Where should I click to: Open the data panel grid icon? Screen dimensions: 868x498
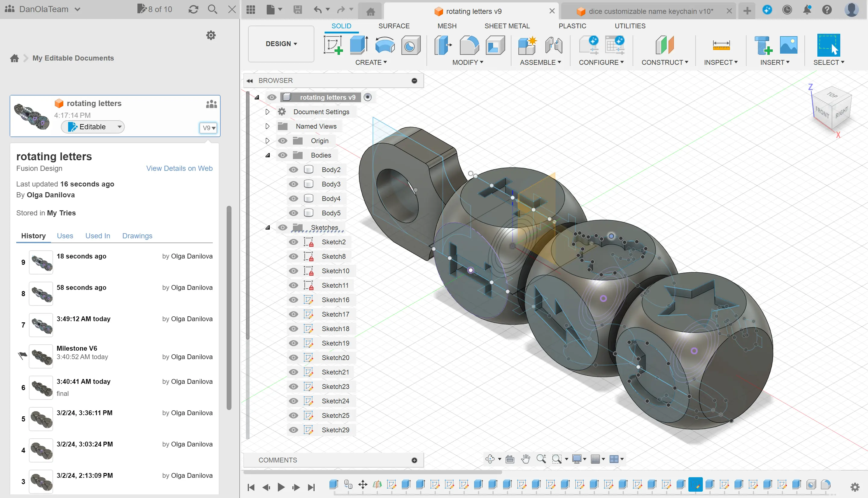tap(251, 10)
